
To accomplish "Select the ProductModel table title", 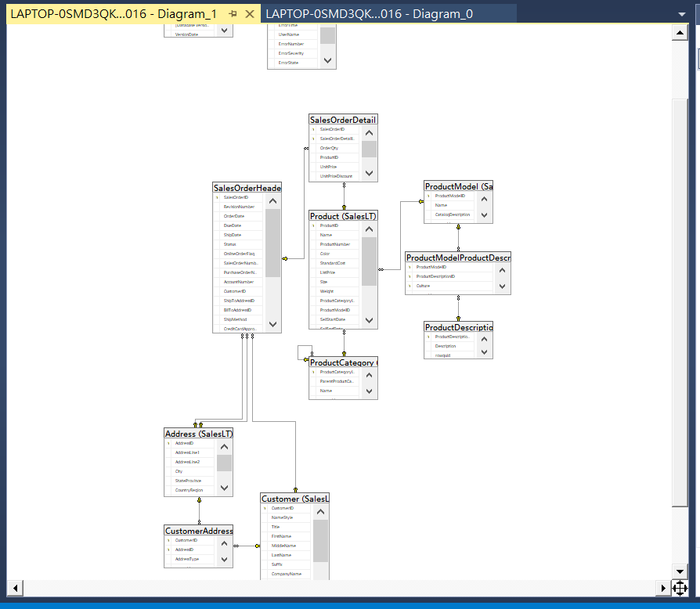I will 459,186.
